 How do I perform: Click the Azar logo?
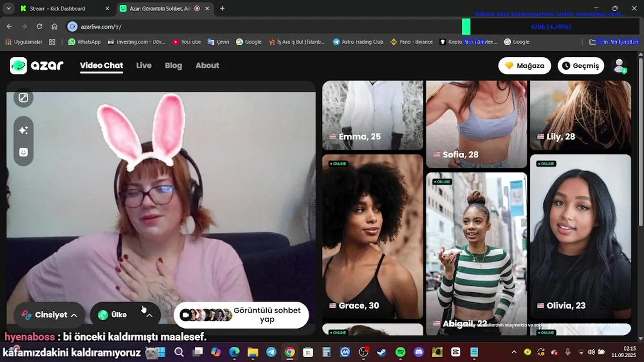[37, 65]
